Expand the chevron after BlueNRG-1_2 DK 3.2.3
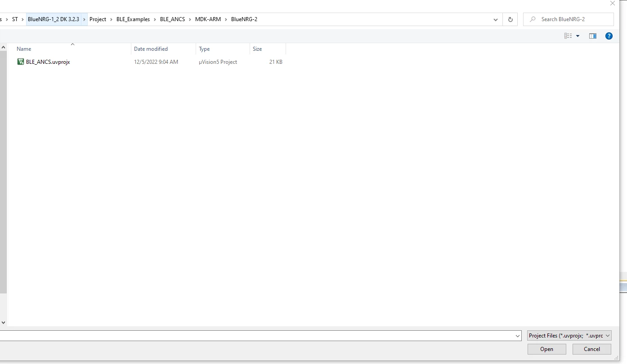This screenshot has width=627, height=364. coord(84,19)
